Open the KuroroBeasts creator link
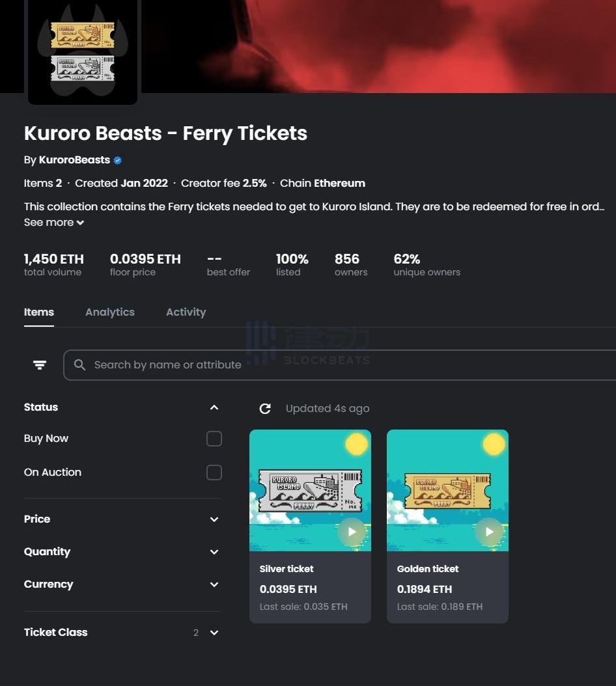Screen dimensions: 616x686 (x=74, y=160)
